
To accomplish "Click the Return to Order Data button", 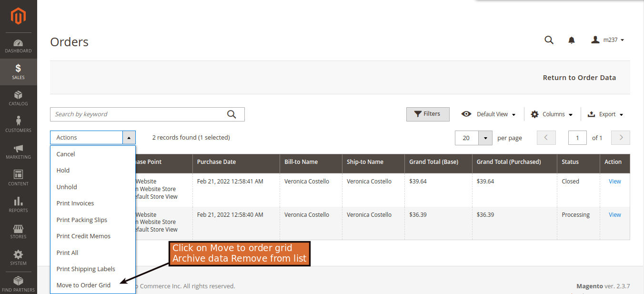I will pyautogui.click(x=579, y=77).
